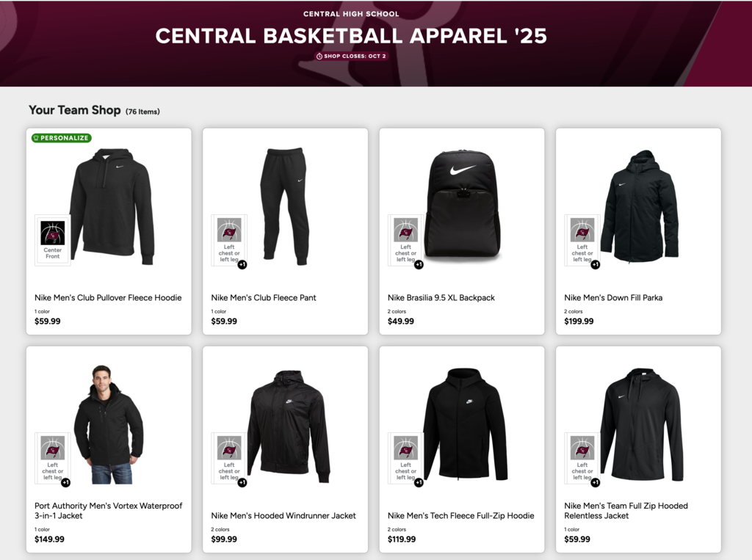Open the Nike Brasilia 9.5 XL Backpack link

click(x=441, y=298)
